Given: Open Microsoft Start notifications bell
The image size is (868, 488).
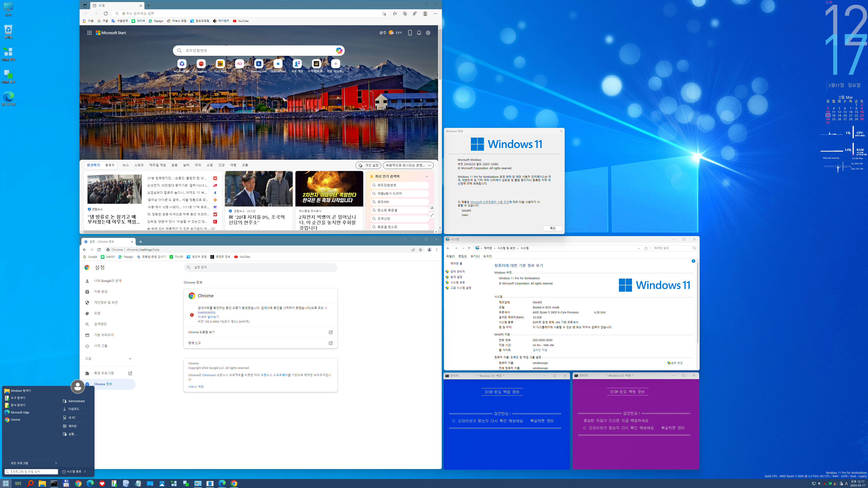Looking at the screenshot, I should [419, 33].
